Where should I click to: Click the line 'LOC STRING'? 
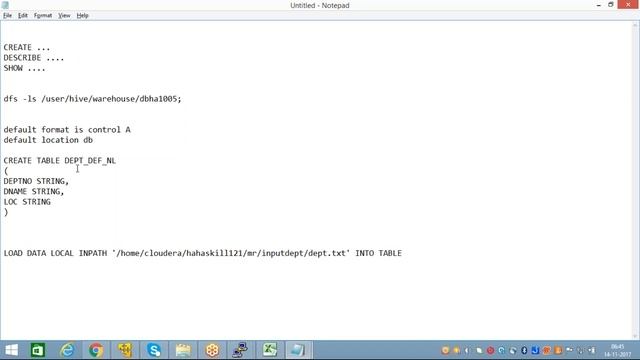pos(27,202)
